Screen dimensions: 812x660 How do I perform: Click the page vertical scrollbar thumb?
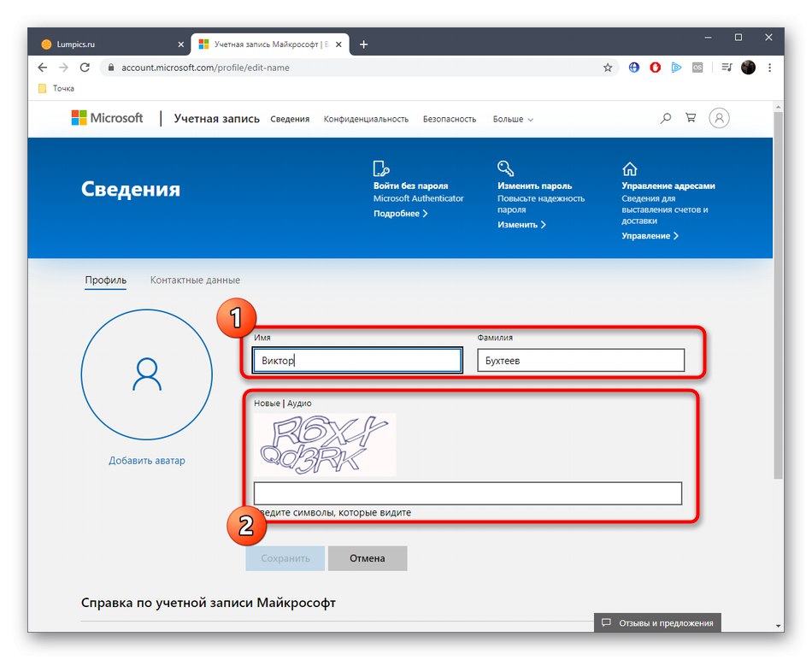(778, 295)
